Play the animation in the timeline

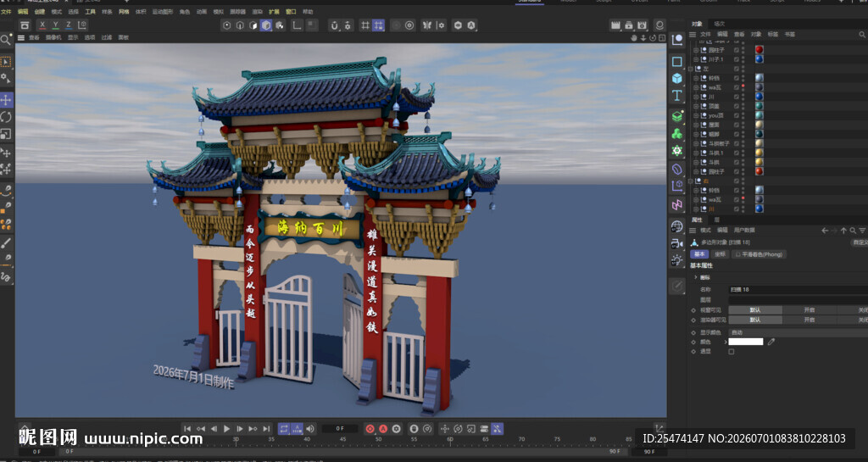coord(226,429)
